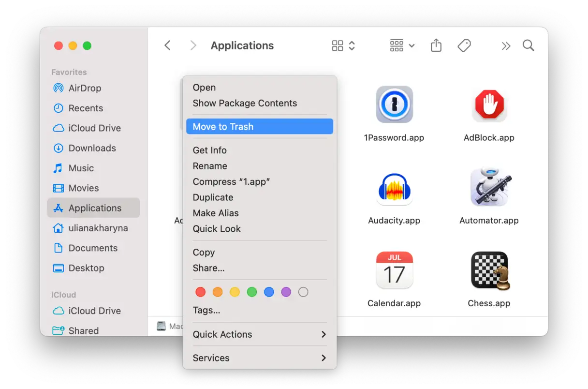Click the Share toolbar icon
The image size is (588, 389).
click(436, 45)
